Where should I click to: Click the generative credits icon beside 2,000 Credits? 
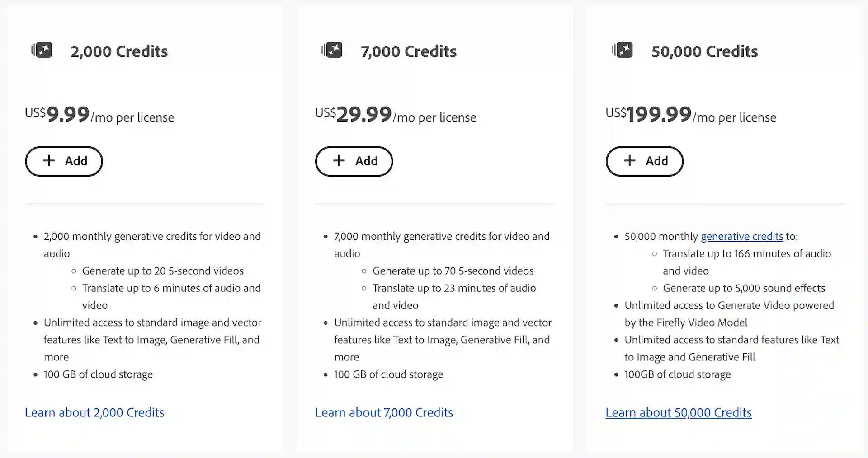[x=42, y=50]
